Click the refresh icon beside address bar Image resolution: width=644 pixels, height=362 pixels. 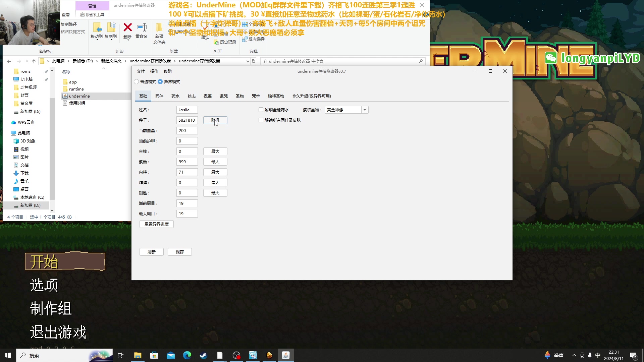(254, 61)
